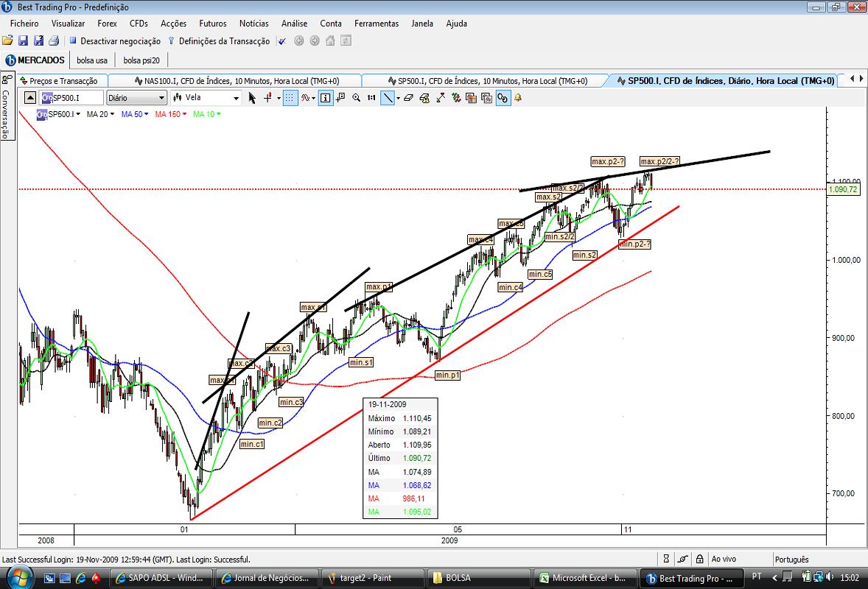This screenshot has height=589, width=868.
Task: Toggle the data info box button
Action: pyautogui.click(x=326, y=98)
